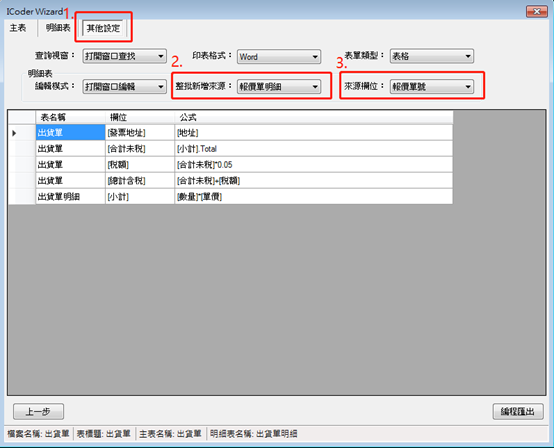Switch to the 明細表 tab
The height and width of the screenshot is (448, 554).
click(58, 28)
